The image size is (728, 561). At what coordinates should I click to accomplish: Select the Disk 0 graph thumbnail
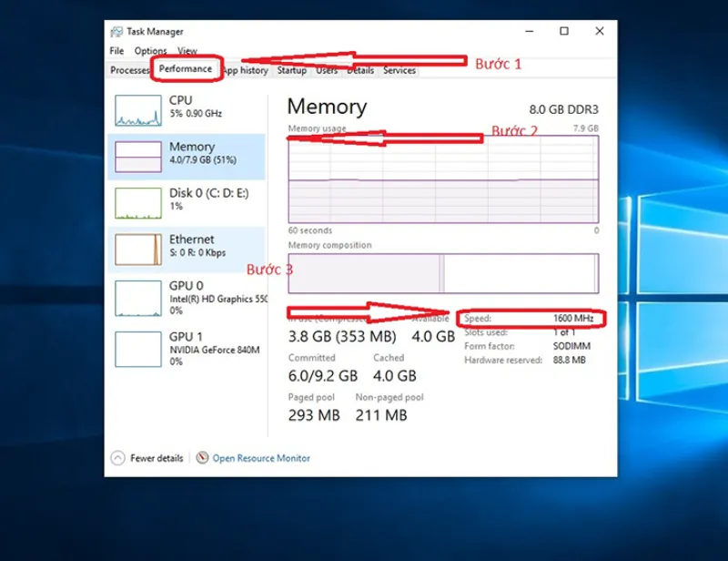click(138, 203)
